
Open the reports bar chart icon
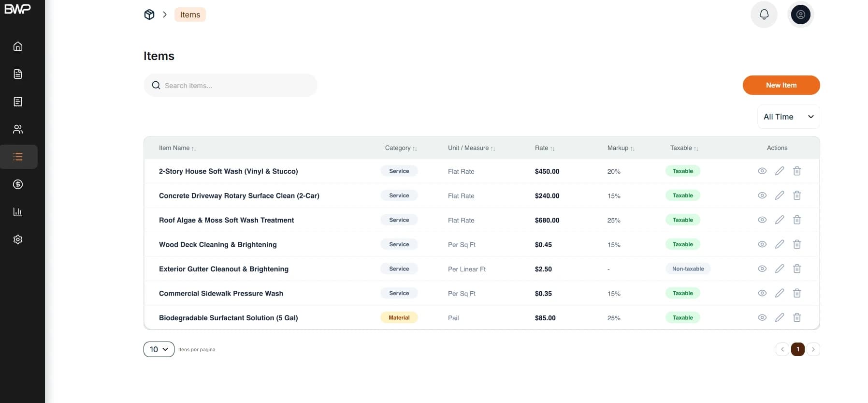18,212
